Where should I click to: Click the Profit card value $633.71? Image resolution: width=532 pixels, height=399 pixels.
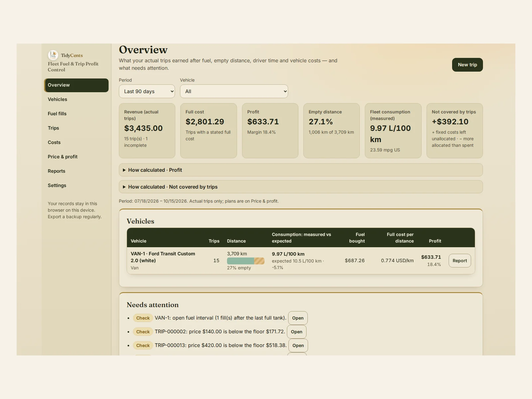click(263, 122)
